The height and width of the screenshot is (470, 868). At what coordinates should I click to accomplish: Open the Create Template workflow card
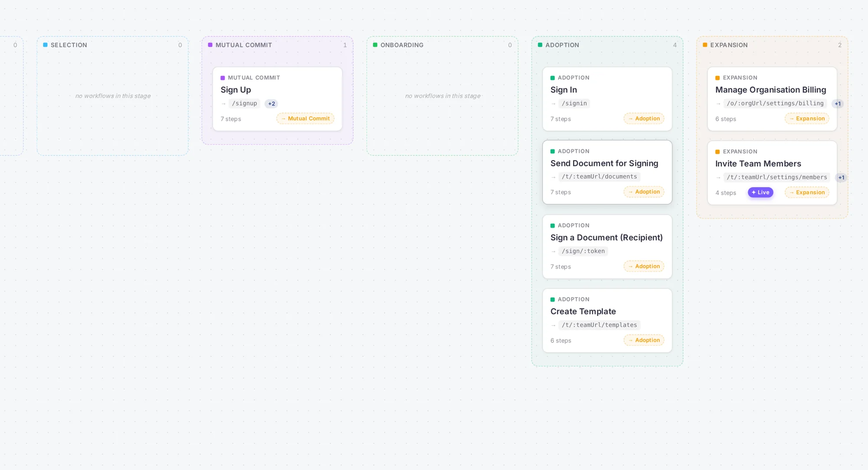(x=607, y=321)
